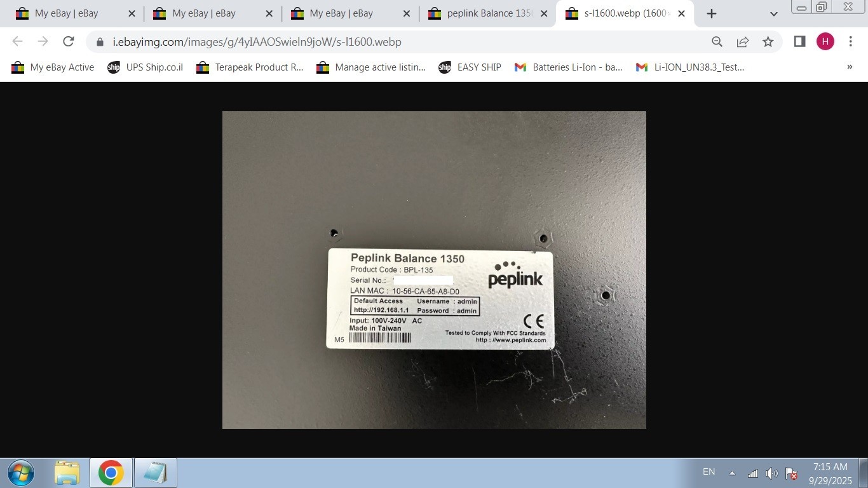The image size is (868, 488).
Task: Click the Chrome taskbar icon
Action: point(111,473)
